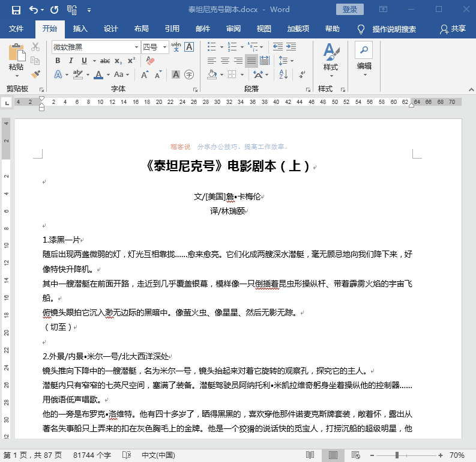Click the Web Layout view button
476x462 pixels.
[355, 455]
